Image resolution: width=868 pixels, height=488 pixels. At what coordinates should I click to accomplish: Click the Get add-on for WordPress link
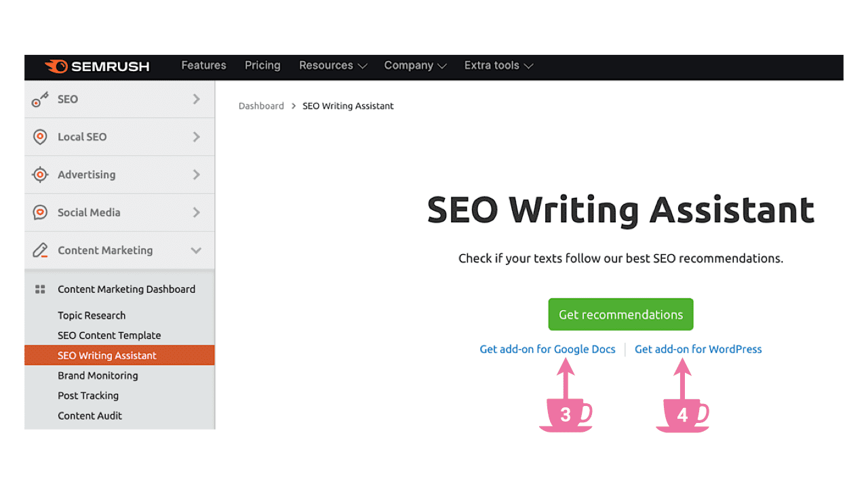pos(698,349)
